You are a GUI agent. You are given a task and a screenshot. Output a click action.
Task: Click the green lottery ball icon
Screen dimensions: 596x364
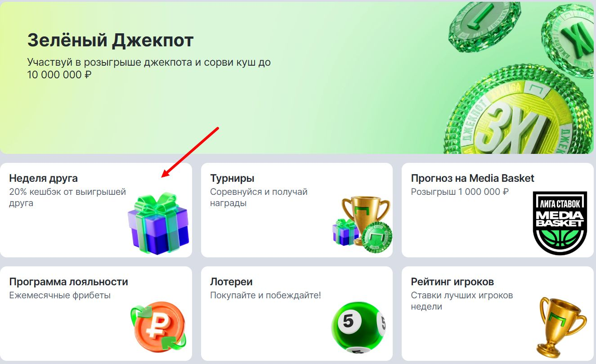(359, 327)
